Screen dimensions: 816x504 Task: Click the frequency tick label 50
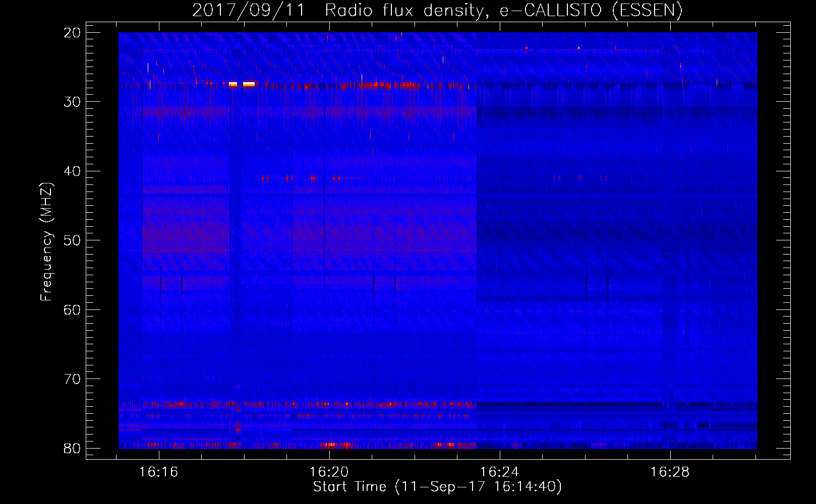click(72, 240)
